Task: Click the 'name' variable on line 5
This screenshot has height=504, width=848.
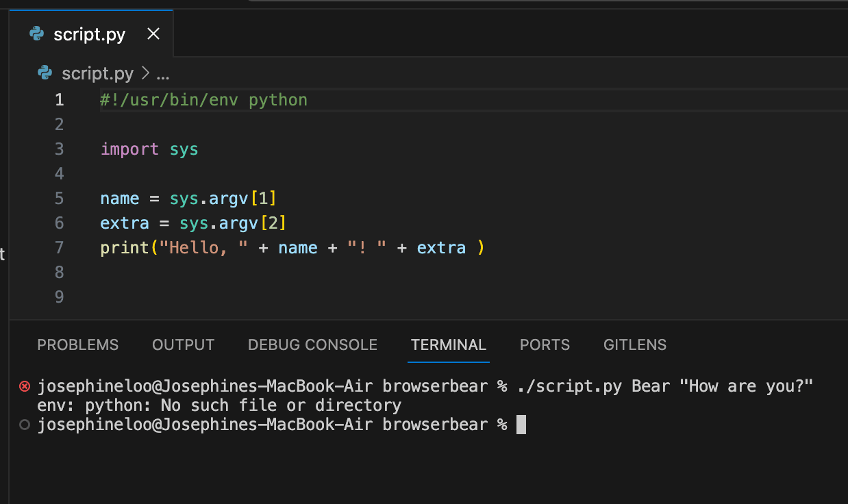Action: [x=120, y=199]
